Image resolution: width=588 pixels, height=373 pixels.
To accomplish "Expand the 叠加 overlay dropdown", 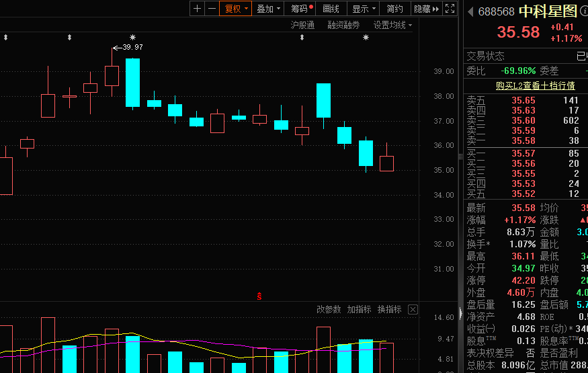I will click(269, 9).
